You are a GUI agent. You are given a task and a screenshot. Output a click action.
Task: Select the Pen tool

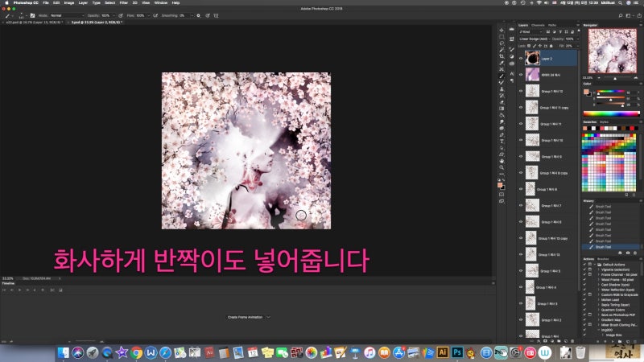[502, 135]
